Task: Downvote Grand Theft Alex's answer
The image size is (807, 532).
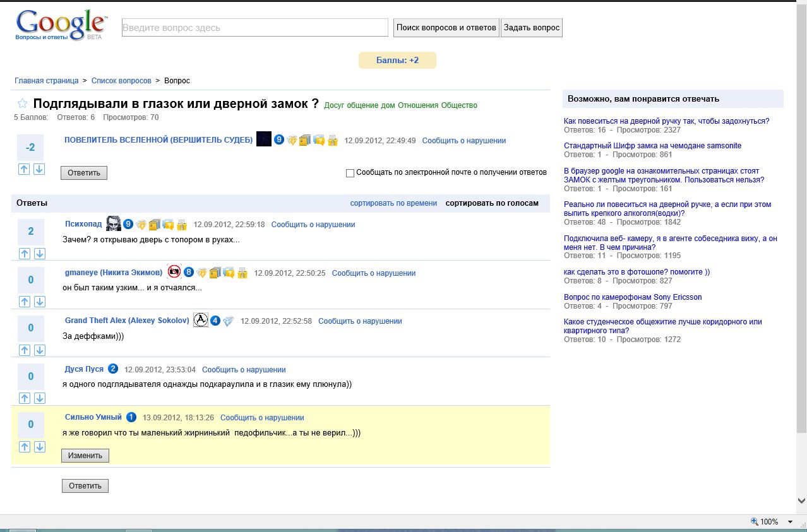Action: (39, 350)
